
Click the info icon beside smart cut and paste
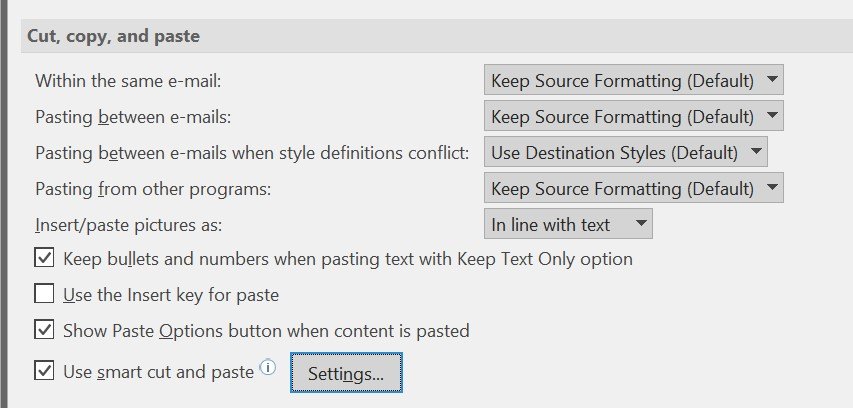pos(267,369)
